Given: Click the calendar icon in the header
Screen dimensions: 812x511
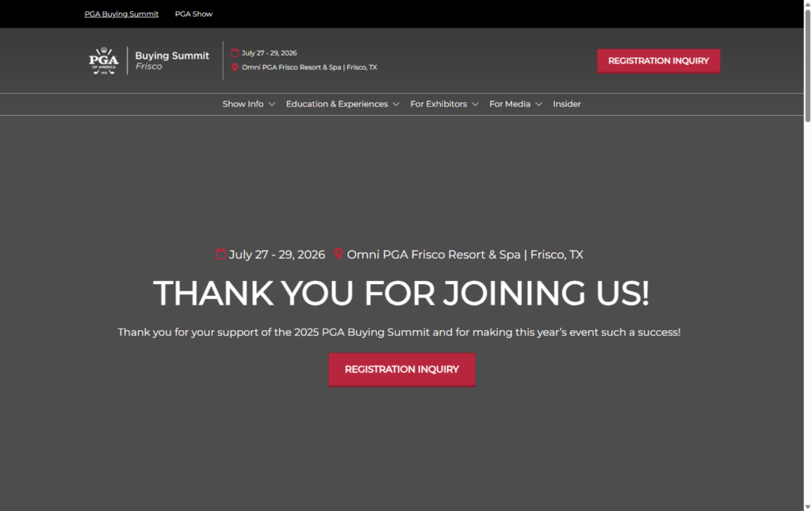Looking at the screenshot, I should [x=235, y=53].
